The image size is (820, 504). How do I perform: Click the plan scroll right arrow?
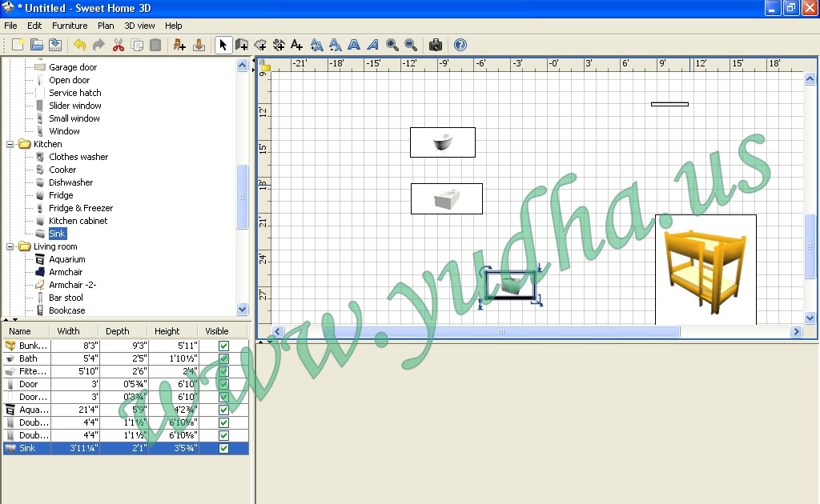click(796, 332)
